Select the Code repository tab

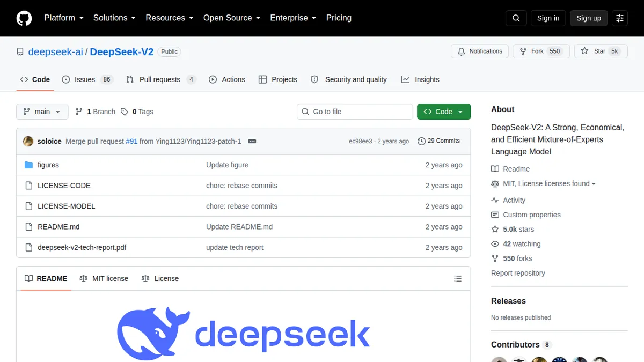(x=35, y=79)
